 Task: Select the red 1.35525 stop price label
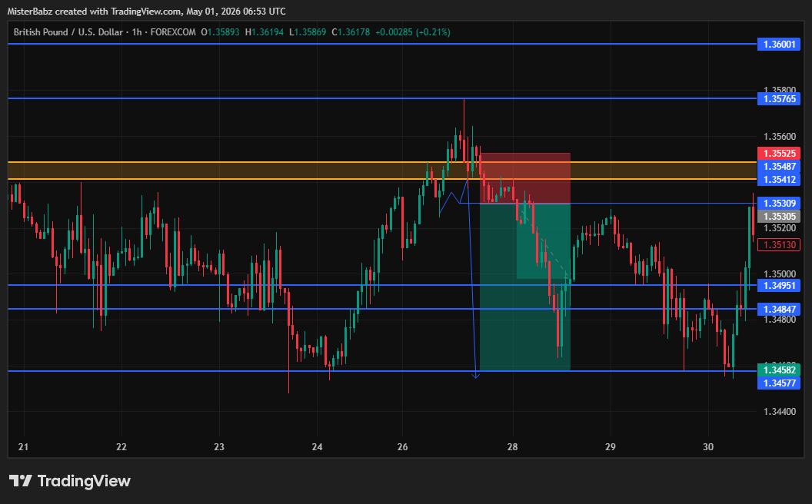click(779, 153)
